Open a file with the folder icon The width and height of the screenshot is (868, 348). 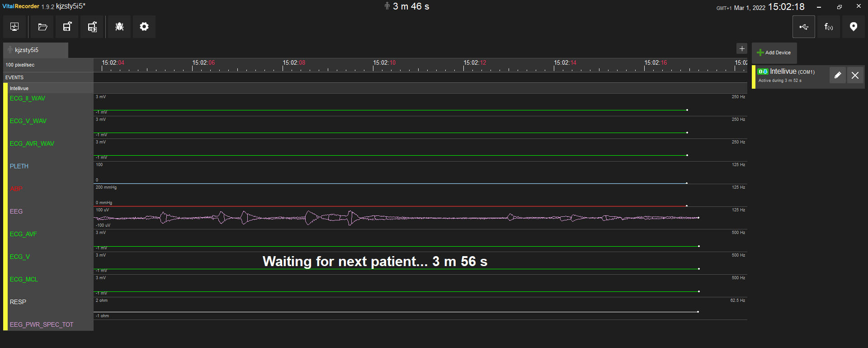[42, 27]
